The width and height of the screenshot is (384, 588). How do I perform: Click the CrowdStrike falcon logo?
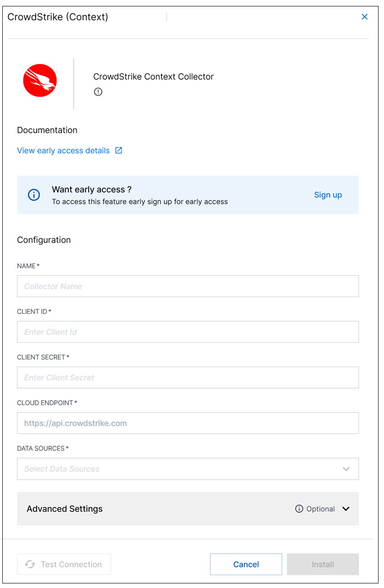point(40,81)
